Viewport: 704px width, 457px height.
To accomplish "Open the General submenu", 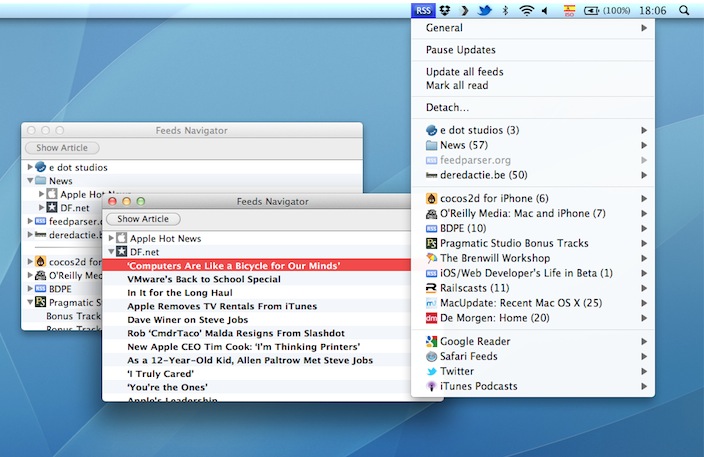I will coord(532,28).
